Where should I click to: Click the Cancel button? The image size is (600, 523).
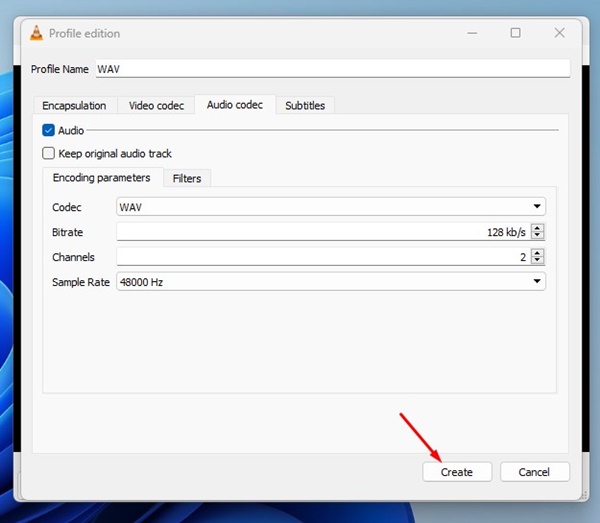[x=534, y=472]
